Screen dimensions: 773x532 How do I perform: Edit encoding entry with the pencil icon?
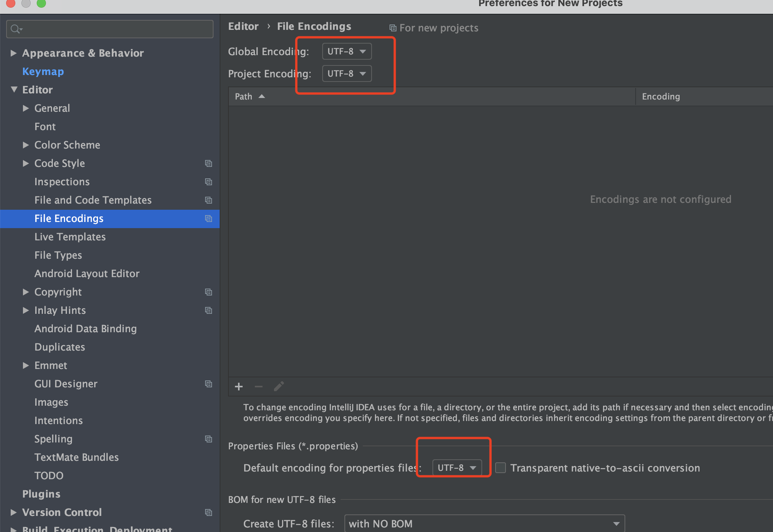[279, 387]
